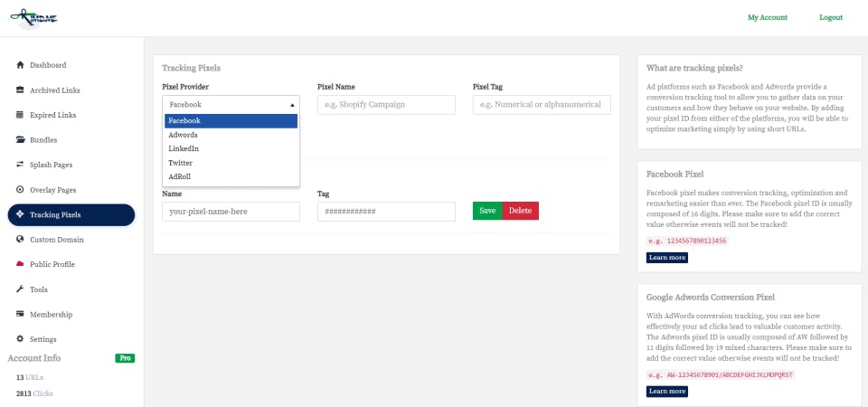The width and height of the screenshot is (868, 407).
Task: Click the Bundles folder icon
Action: 20,140
